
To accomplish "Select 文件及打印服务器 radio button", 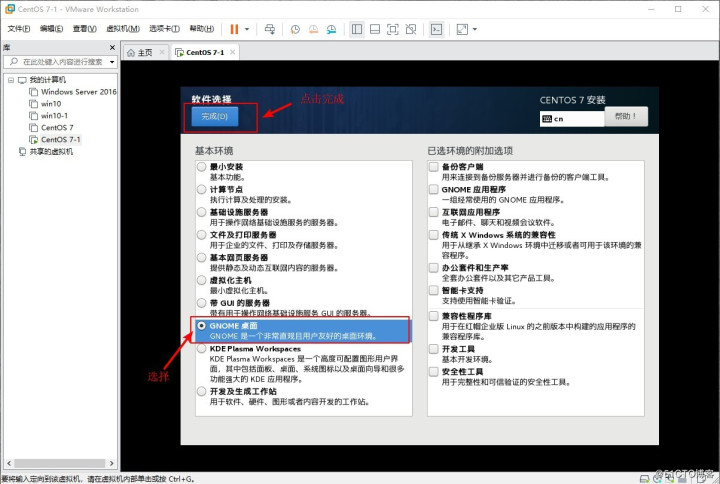I will click(x=201, y=235).
